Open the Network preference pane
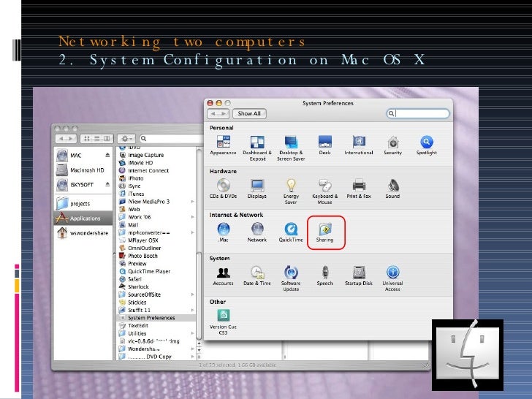532x399 pixels. (x=256, y=232)
